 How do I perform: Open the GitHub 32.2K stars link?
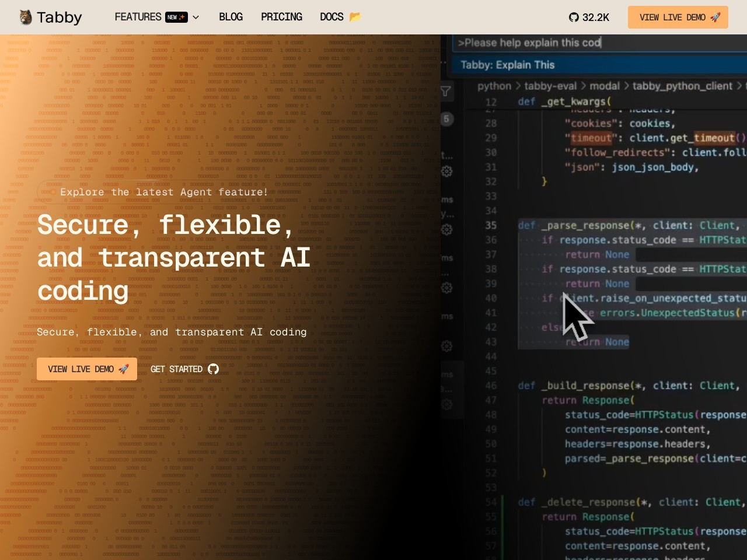pos(589,17)
